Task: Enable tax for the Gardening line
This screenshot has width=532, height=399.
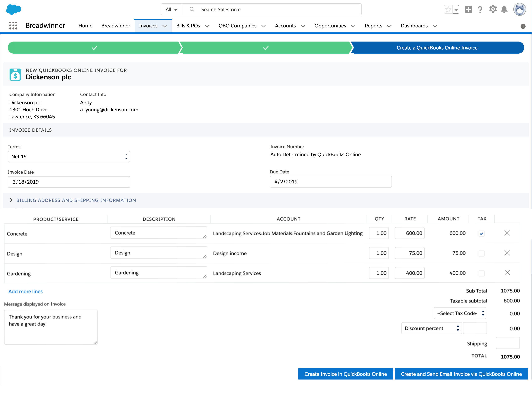Action: (x=482, y=273)
